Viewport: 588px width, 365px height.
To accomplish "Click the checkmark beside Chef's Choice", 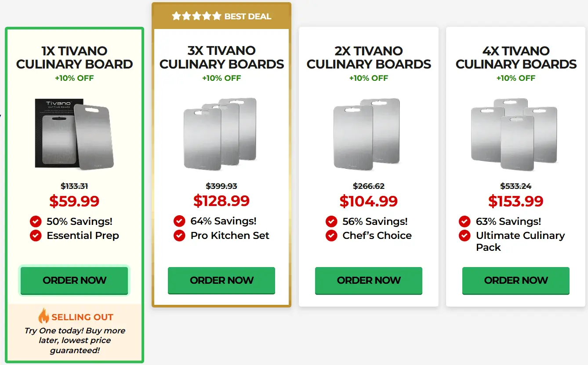I will tap(331, 236).
